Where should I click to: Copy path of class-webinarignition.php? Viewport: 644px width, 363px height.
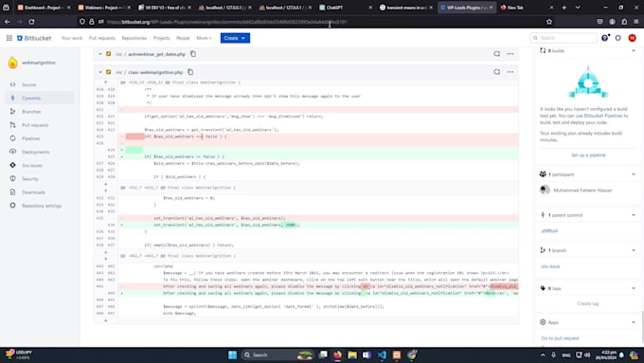point(190,72)
